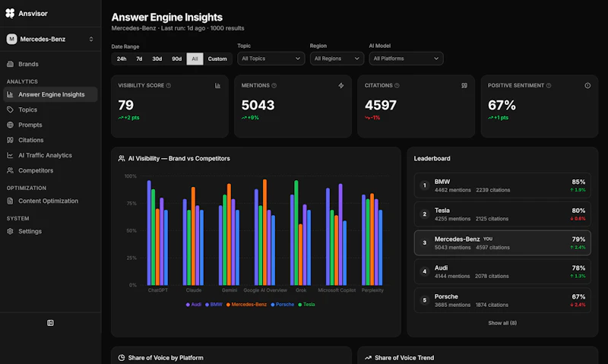The height and width of the screenshot is (364, 608).
Task: Open BMW leaderboard row
Action: tap(502, 185)
